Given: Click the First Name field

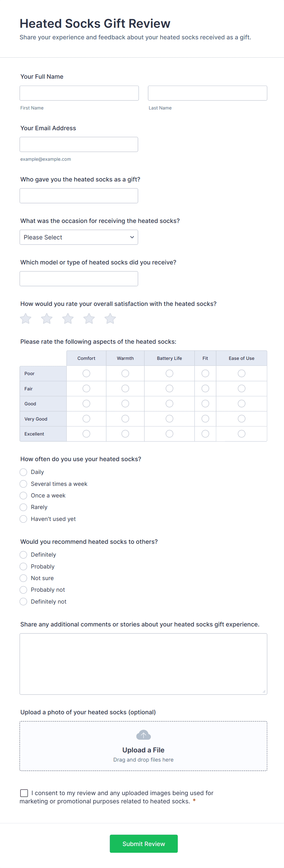Looking at the screenshot, I should (79, 93).
